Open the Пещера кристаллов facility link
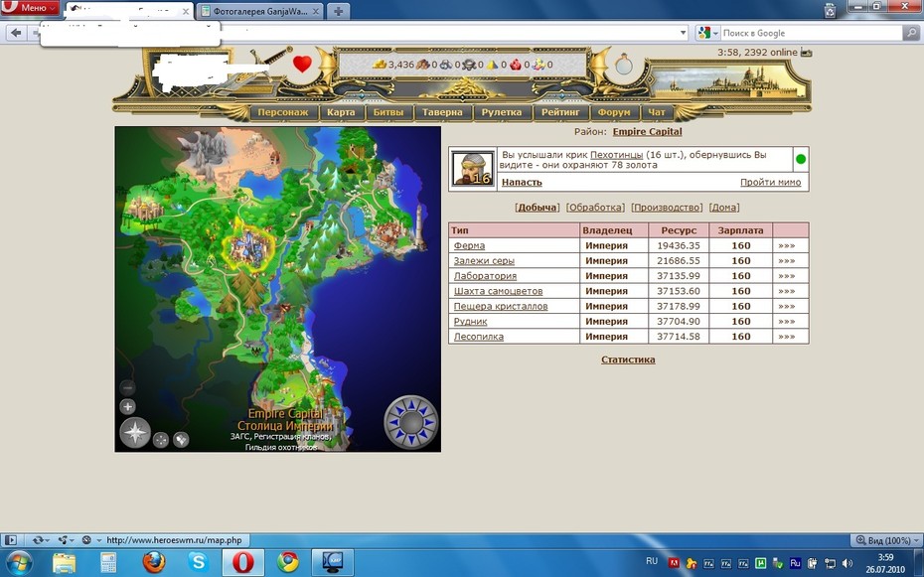The height and width of the screenshot is (577, 924). [x=501, y=306]
